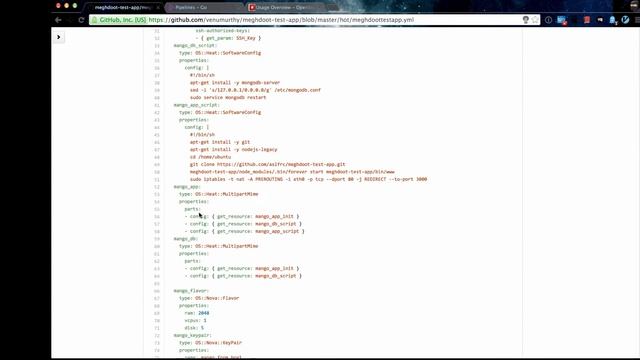
Task: Click the 'mango_app_script:' resource line
Action: [196, 105]
